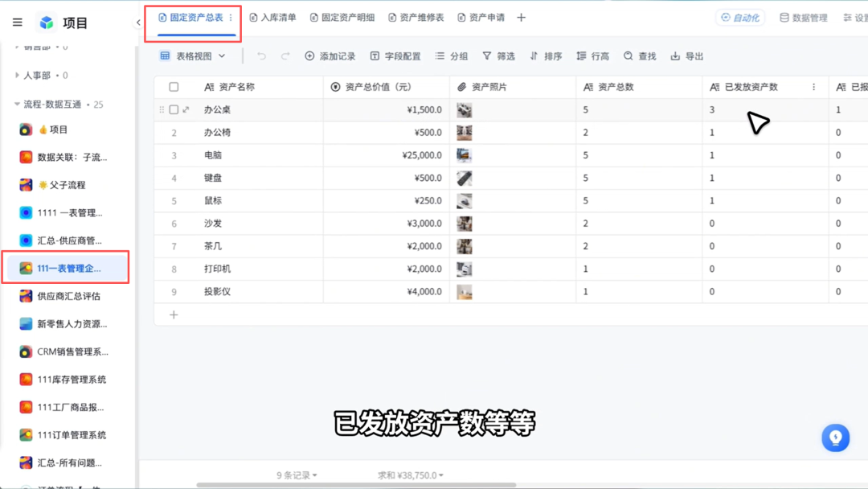This screenshot has height=489, width=868.
Task: Switch to the 资产申请 tab
Action: click(481, 18)
